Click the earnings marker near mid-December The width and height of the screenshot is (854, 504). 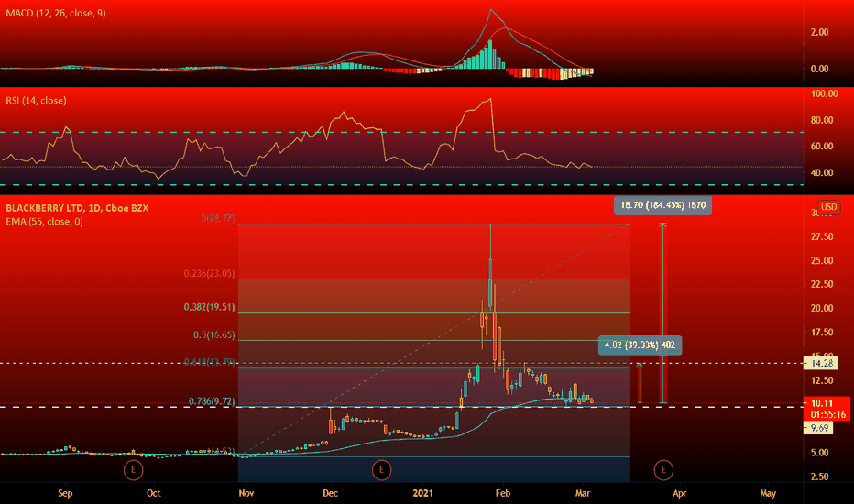click(381, 470)
